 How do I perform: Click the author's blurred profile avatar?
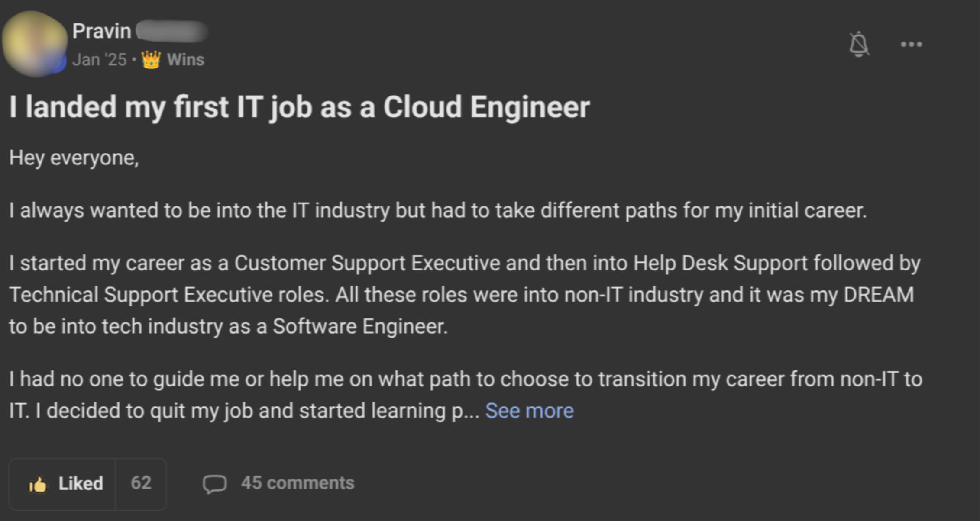[x=34, y=42]
